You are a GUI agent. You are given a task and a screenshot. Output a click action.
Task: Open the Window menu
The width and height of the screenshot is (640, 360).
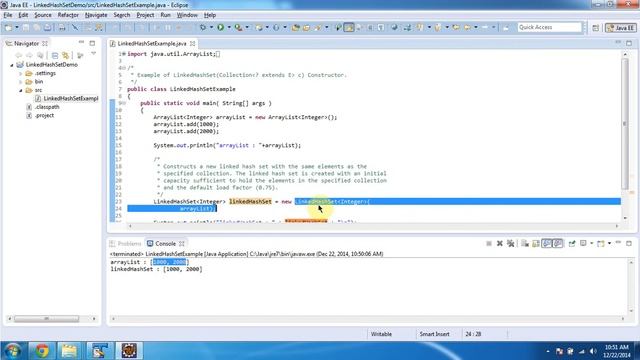tap(187, 15)
